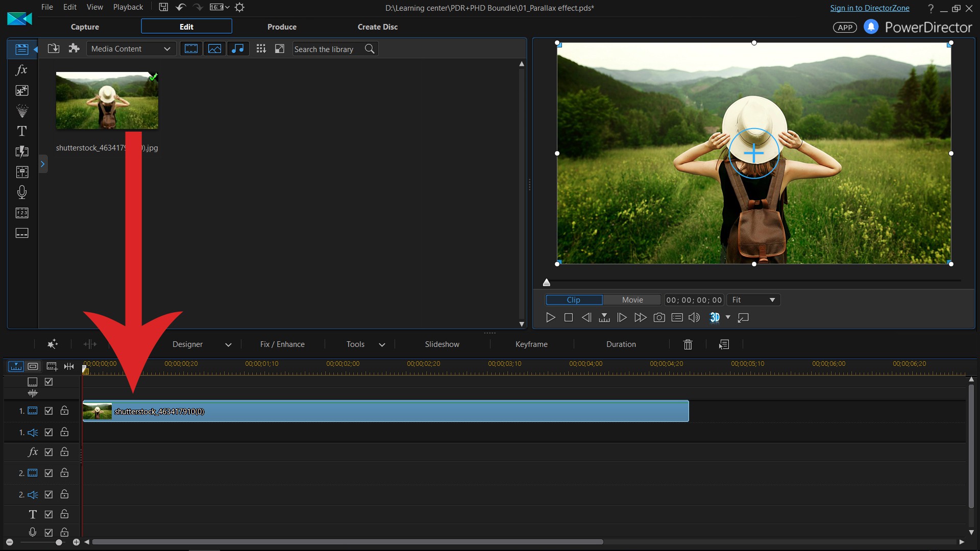Open the Particle Room icon

tap(22, 111)
